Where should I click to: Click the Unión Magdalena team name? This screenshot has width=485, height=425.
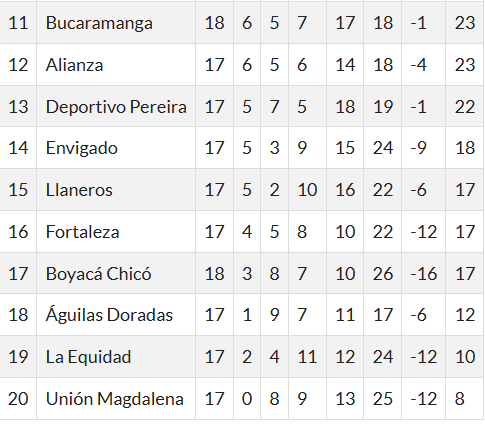[x=115, y=399]
